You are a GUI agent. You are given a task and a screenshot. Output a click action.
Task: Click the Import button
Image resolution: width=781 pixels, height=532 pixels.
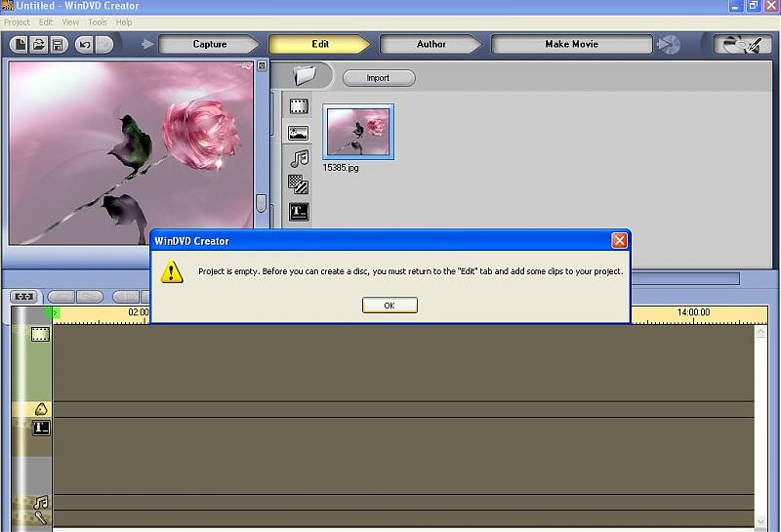coord(379,78)
